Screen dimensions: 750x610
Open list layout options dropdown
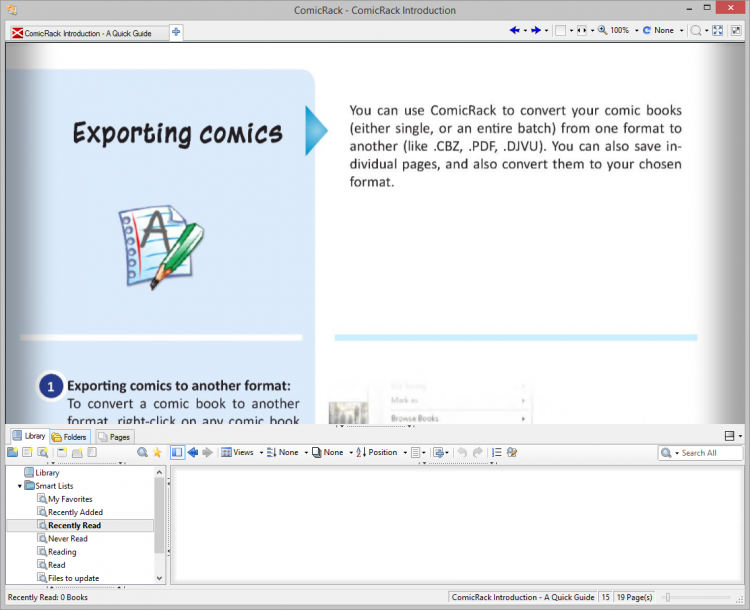point(419,452)
